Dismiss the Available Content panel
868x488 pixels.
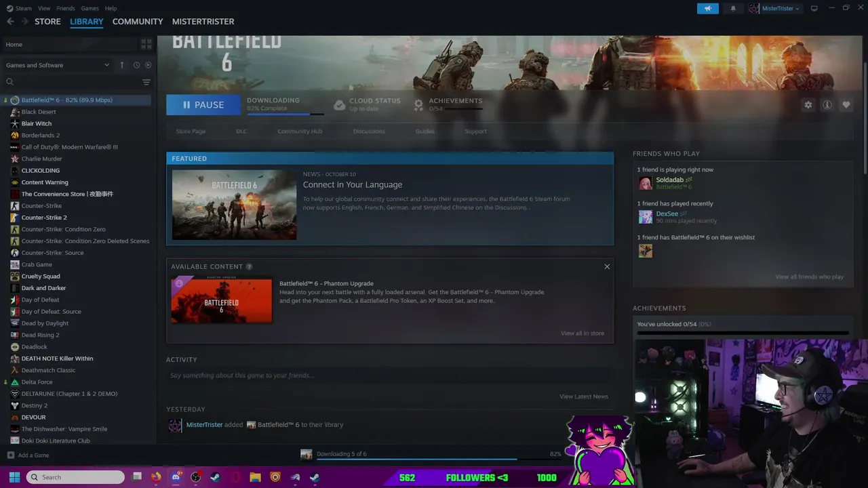pos(607,267)
